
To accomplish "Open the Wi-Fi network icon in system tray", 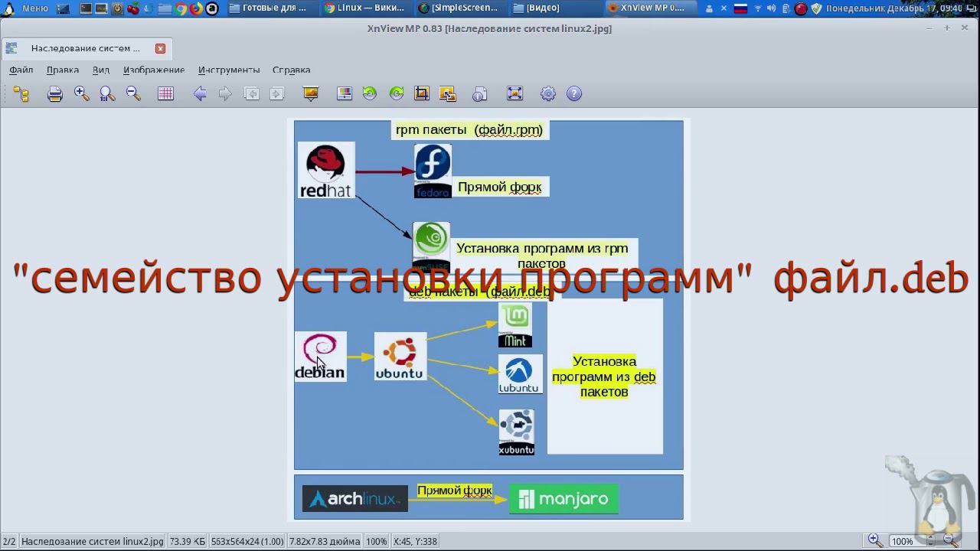I will click(x=758, y=8).
